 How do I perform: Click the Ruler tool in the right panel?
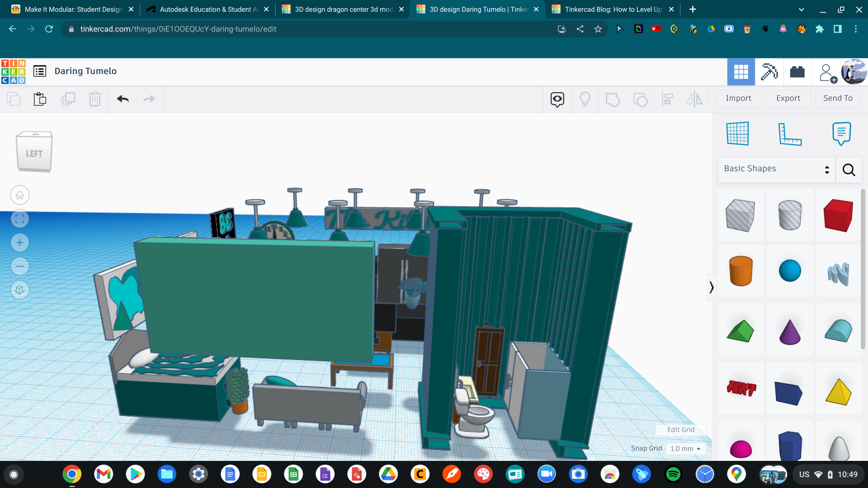(791, 134)
